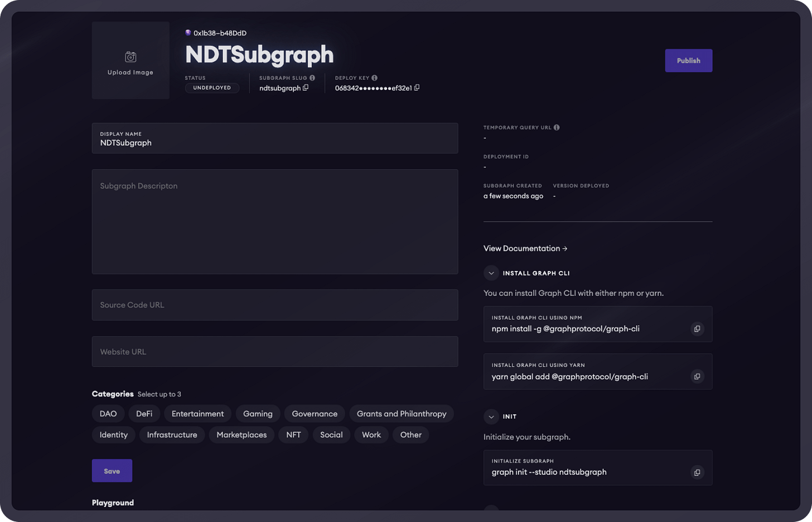This screenshot has width=812, height=522.
Task: Click the yarn global add command text
Action: (570, 376)
